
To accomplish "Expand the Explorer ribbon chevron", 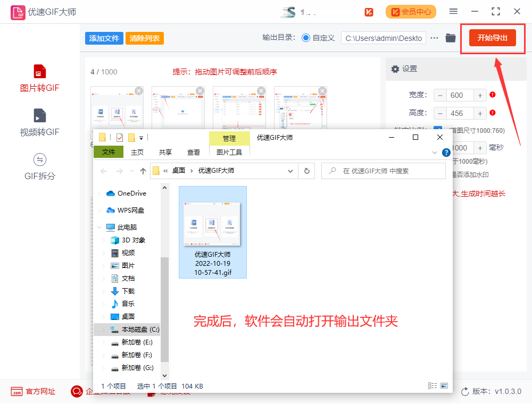I will pos(435,153).
